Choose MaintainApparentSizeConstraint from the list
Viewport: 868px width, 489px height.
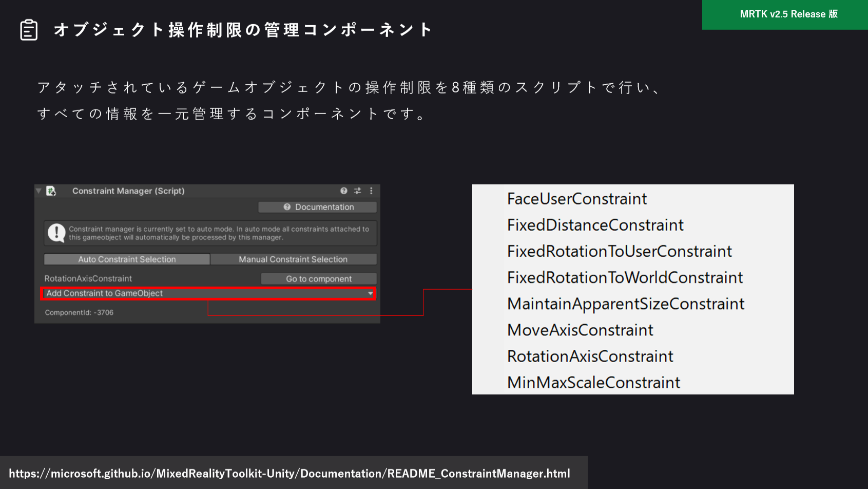pos(626,304)
